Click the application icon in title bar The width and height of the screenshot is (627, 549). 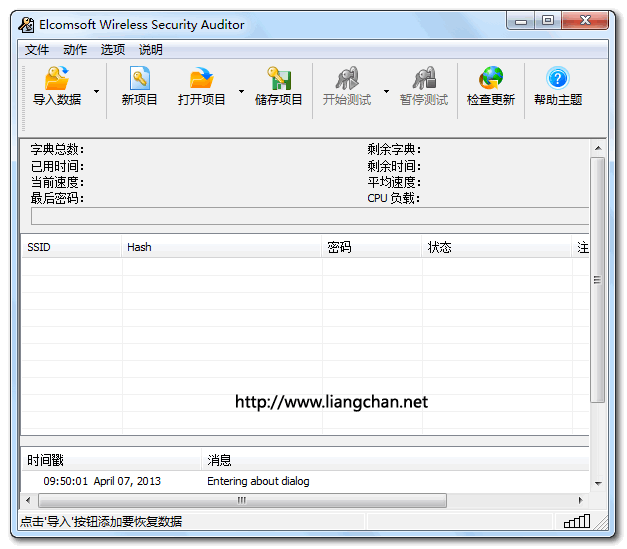click(x=26, y=25)
